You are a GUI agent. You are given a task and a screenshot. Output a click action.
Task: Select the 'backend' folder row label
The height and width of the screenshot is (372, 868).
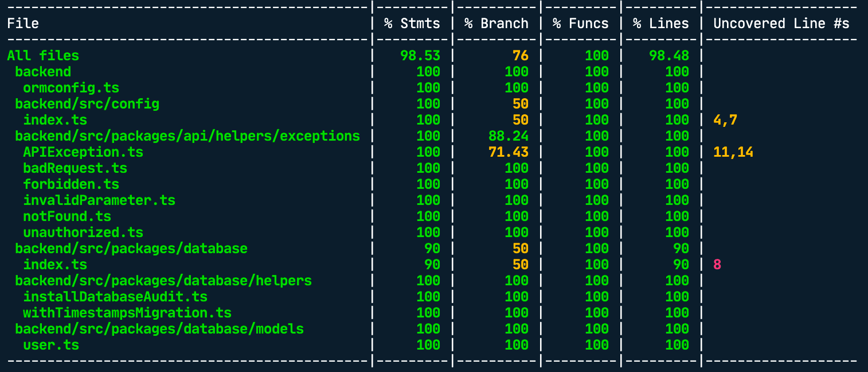click(x=43, y=72)
